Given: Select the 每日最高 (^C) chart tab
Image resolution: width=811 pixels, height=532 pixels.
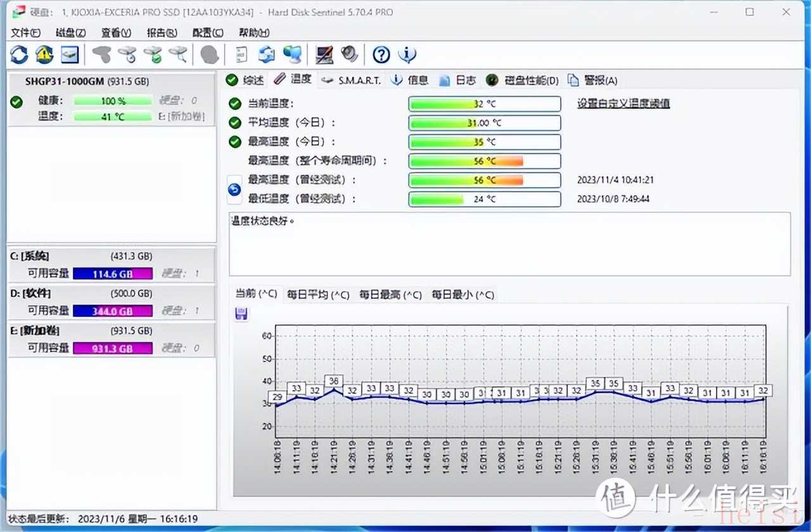Looking at the screenshot, I should 390,294.
